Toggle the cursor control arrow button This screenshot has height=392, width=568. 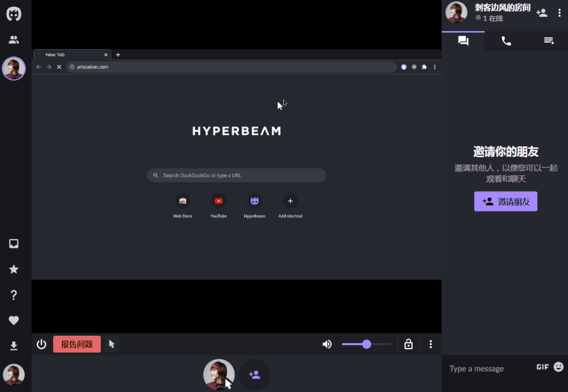pos(112,344)
